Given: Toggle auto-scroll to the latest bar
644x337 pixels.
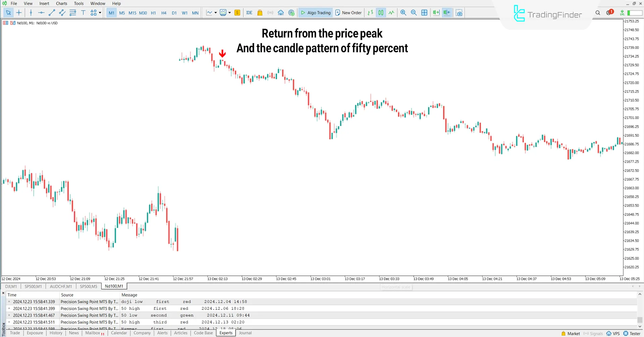Looking at the screenshot, I should point(436,13).
